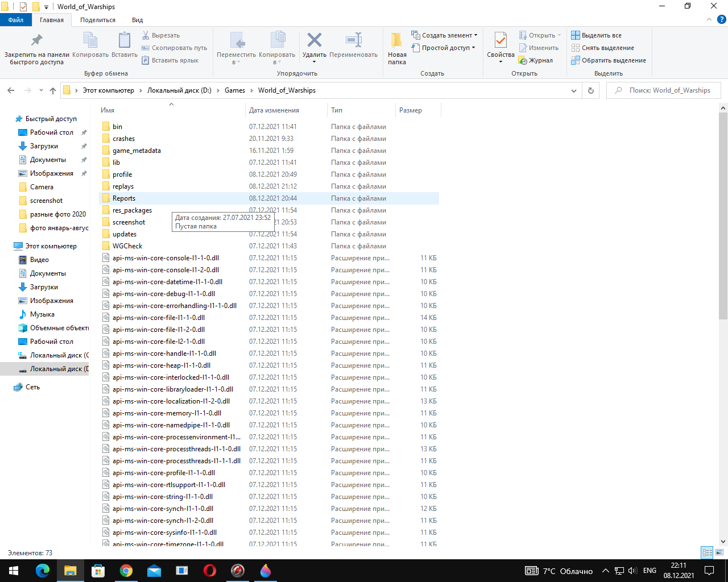Select api-ms-win-core-string-l1-1-0.dll file
The width and height of the screenshot is (728, 582).
click(x=269, y=497)
